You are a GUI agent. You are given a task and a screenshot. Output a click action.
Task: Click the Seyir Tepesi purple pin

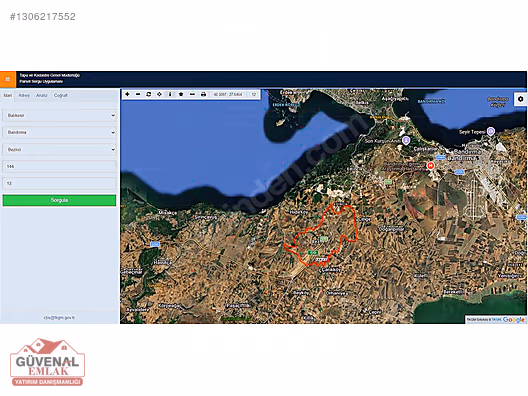(491, 132)
